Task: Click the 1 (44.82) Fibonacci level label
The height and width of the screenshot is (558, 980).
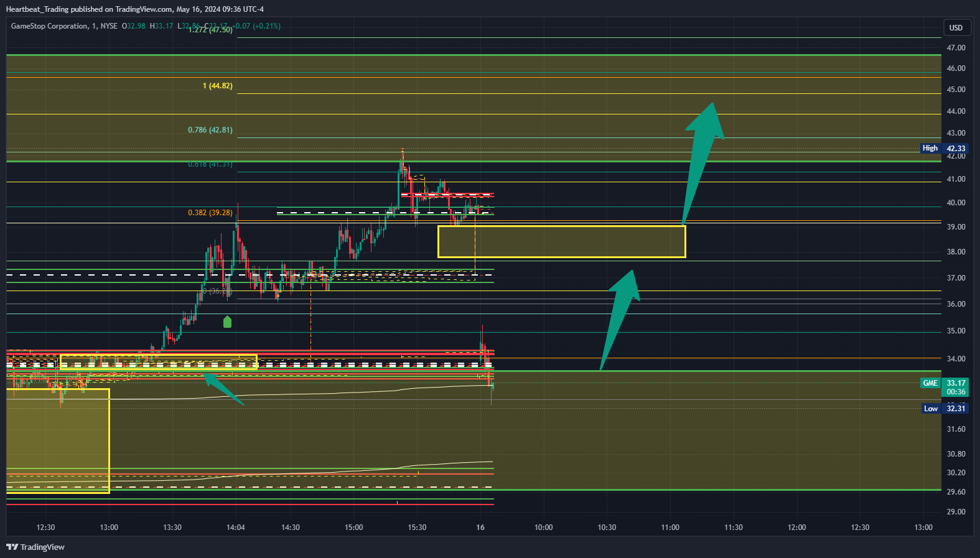Action: coord(217,86)
